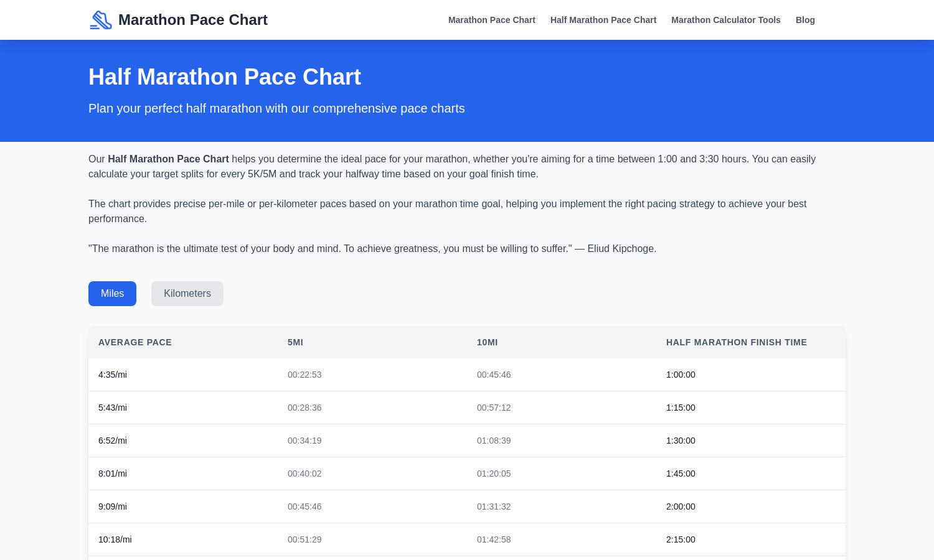934x560 pixels.
Task: Select the 4:35/mi pace cell
Action: [113, 375]
